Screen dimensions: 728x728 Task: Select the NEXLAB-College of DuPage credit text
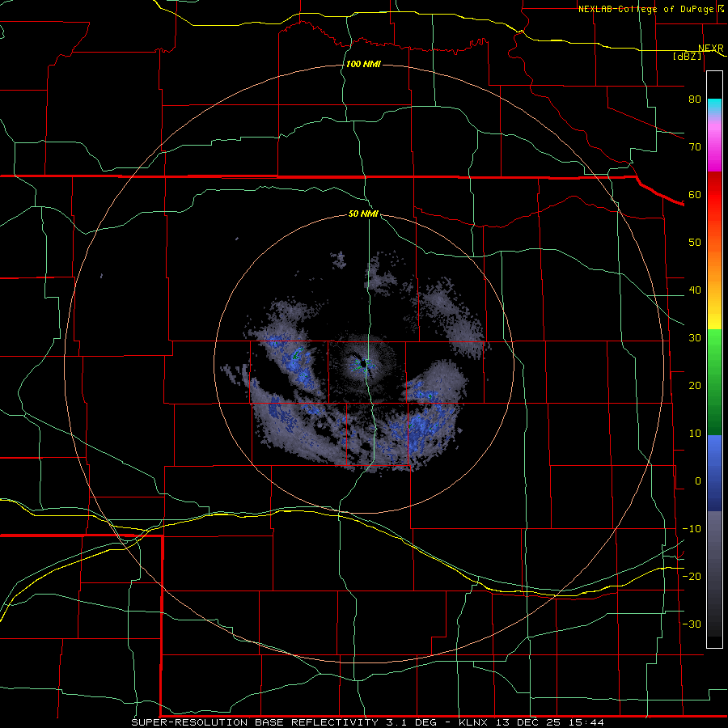[x=645, y=9]
